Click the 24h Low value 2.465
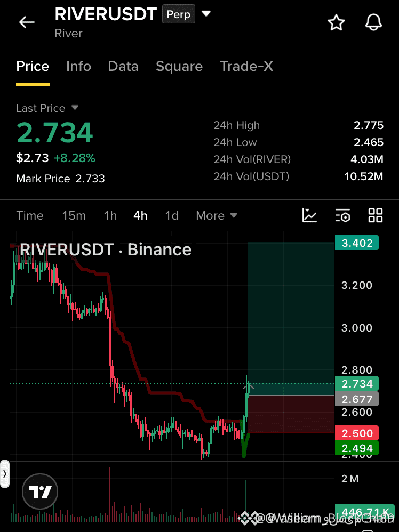The height and width of the screenshot is (532, 399). [x=369, y=142]
